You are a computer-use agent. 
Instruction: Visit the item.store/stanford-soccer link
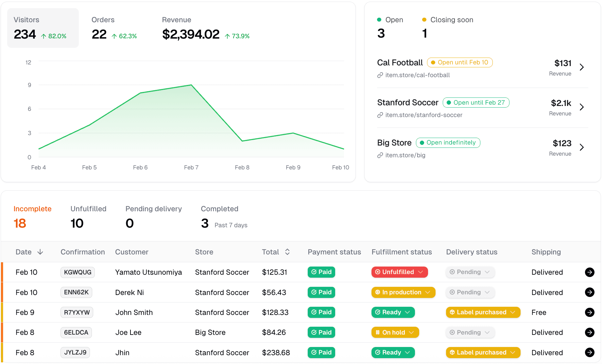423,115
